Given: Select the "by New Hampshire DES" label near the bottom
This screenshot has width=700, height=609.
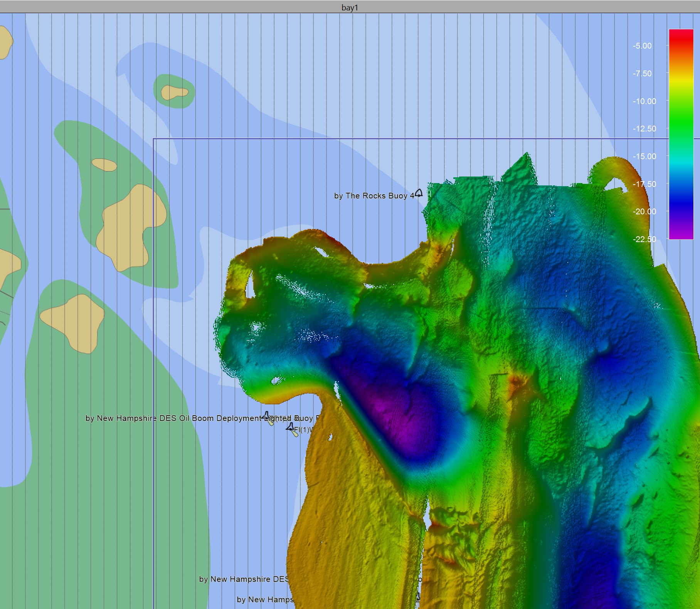Looking at the screenshot, I should (244, 579).
